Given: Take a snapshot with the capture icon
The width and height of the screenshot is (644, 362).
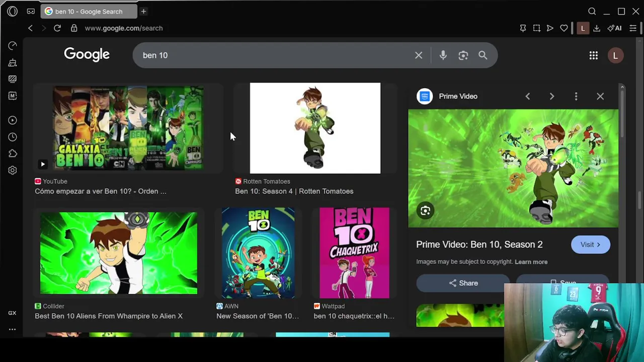Looking at the screenshot, I should pyautogui.click(x=536, y=28).
